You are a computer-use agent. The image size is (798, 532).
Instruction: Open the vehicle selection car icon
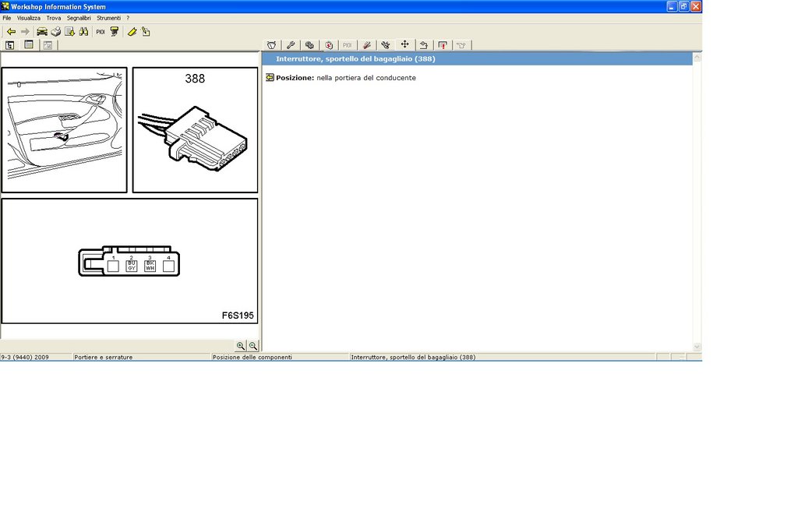tap(42, 31)
